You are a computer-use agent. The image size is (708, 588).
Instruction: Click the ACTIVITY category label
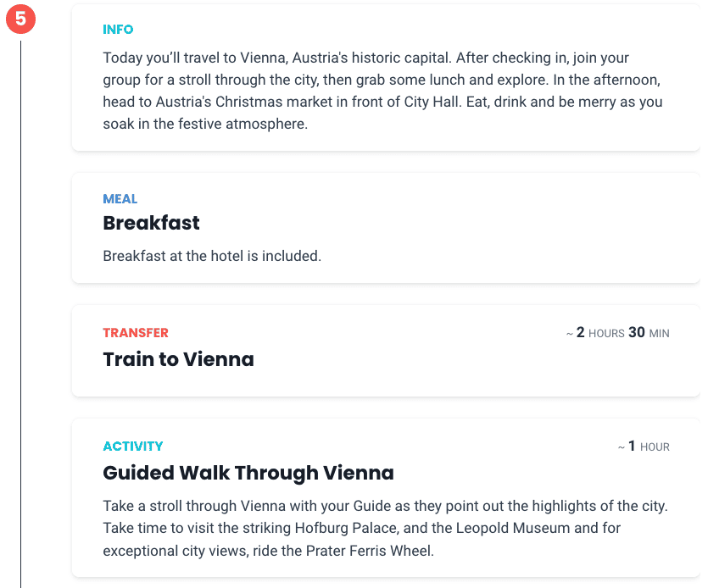(133, 447)
